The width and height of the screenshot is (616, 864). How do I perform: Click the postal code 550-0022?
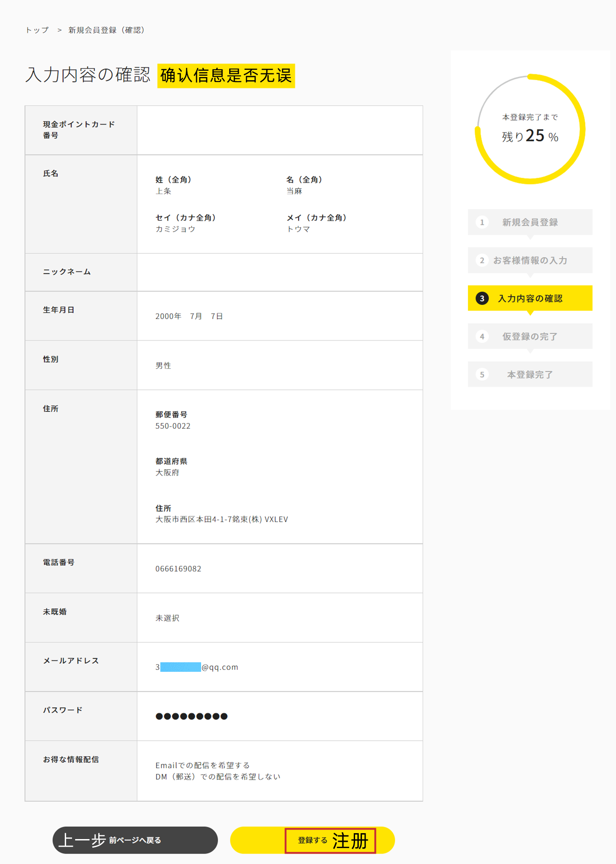click(x=173, y=426)
